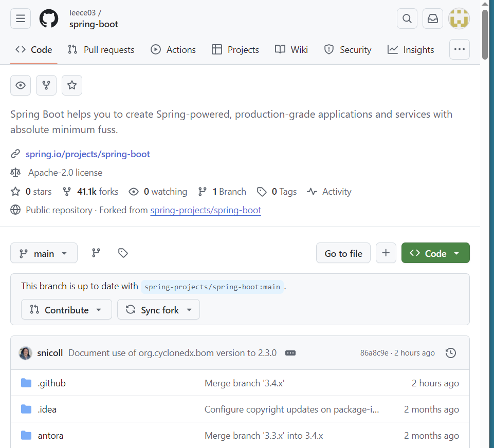
Task: View commit history clock icon
Action: [451, 353]
